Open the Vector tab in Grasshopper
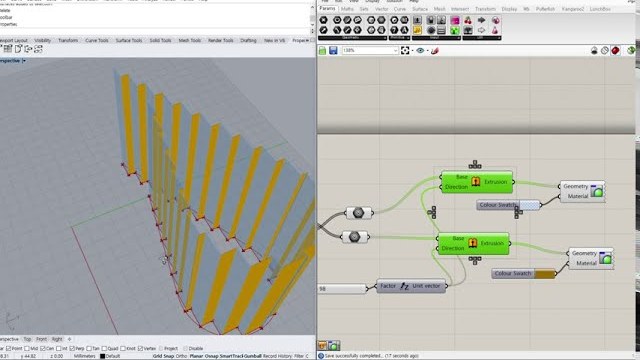The image size is (640, 360). coord(382,9)
